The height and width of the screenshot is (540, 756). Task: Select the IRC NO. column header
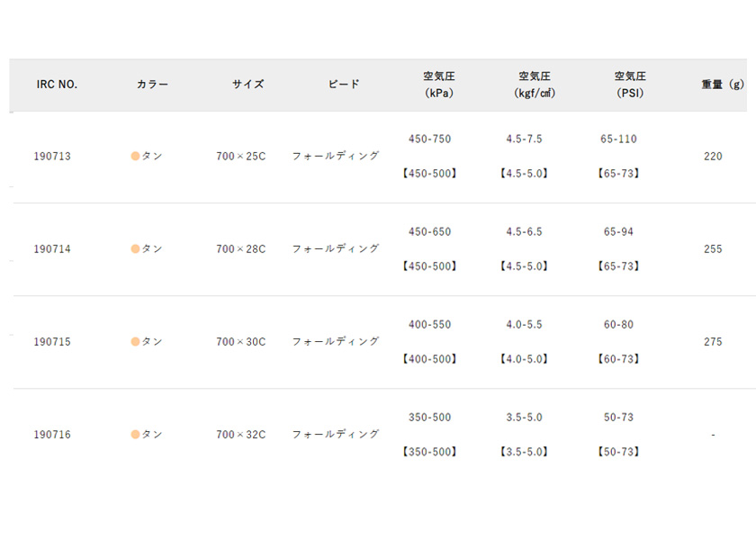[57, 85]
